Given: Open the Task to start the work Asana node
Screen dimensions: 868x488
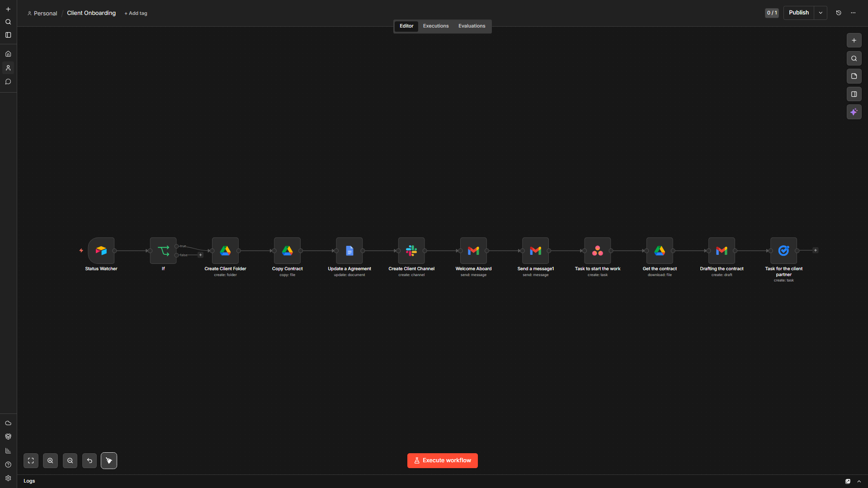Looking at the screenshot, I should (x=598, y=251).
